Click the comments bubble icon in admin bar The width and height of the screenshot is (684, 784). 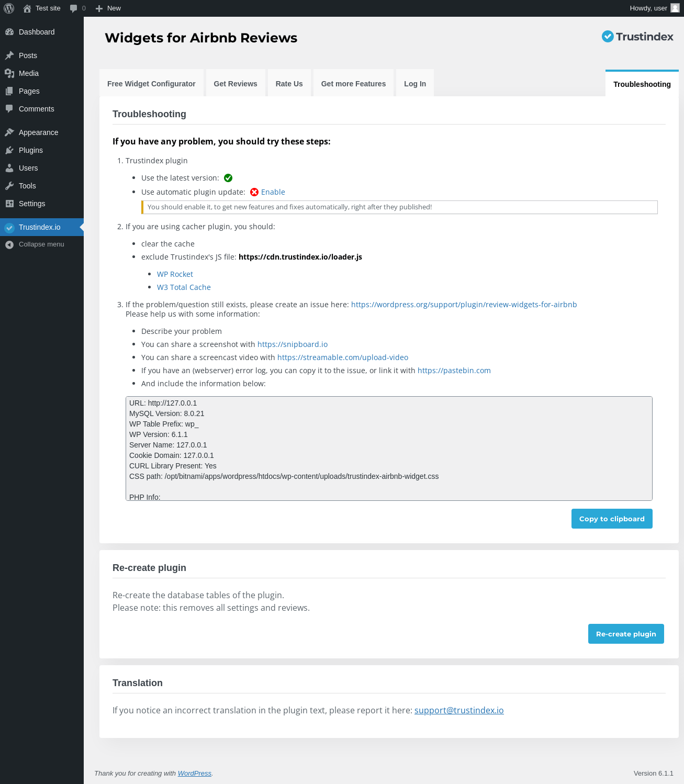tap(73, 8)
